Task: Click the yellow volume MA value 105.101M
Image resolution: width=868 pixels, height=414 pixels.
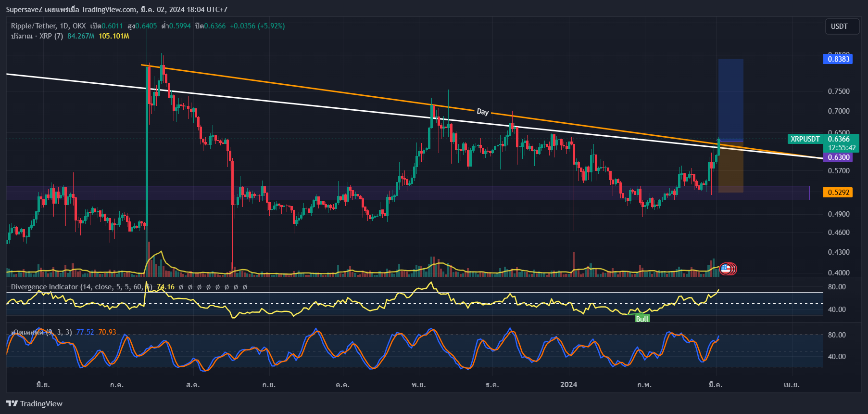Action: pos(114,36)
